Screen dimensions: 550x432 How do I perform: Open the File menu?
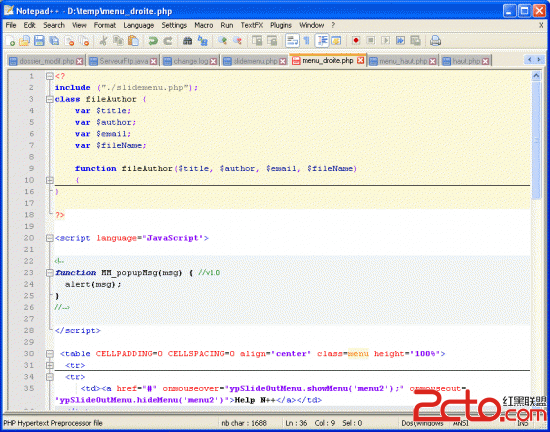[11, 25]
